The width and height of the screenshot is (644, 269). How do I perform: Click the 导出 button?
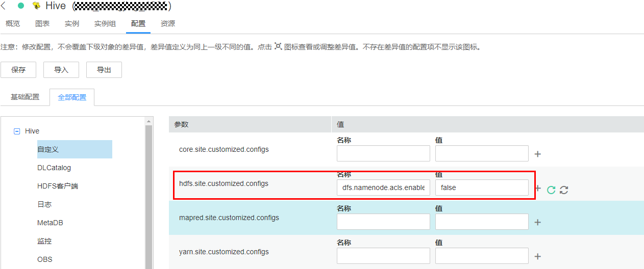click(104, 70)
